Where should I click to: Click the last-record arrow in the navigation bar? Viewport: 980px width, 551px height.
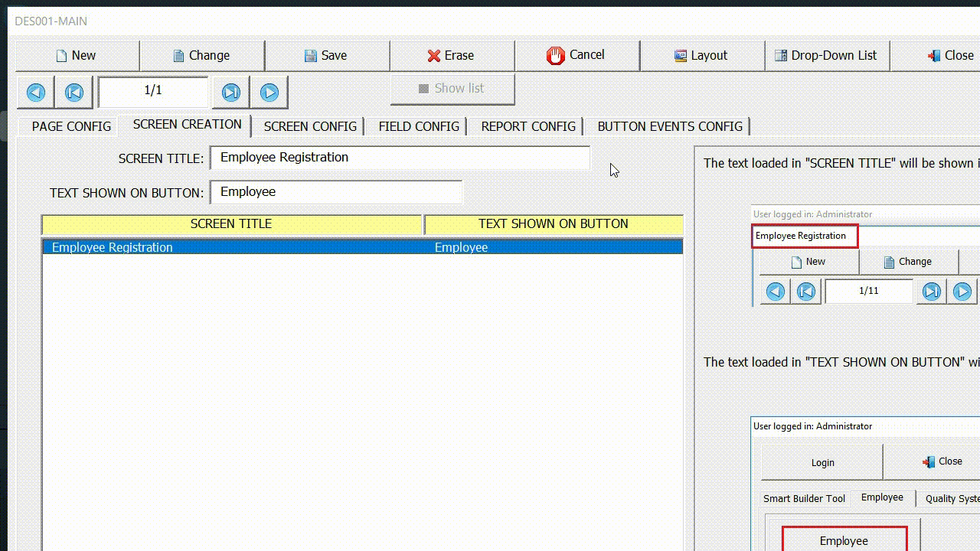pos(230,92)
